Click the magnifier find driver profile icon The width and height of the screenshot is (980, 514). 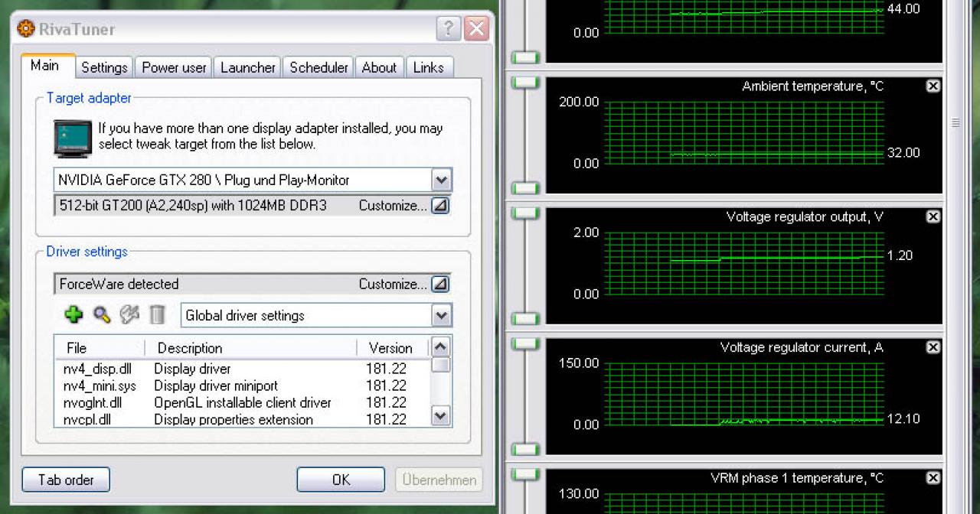click(102, 314)
